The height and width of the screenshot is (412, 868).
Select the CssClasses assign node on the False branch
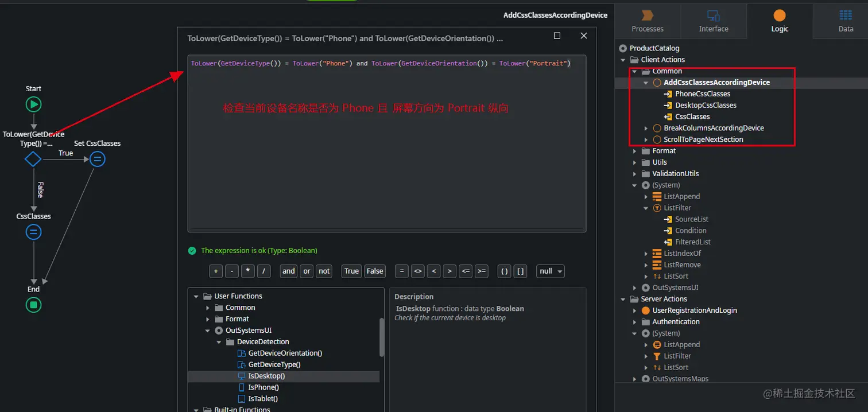click(x=33, y=232)
